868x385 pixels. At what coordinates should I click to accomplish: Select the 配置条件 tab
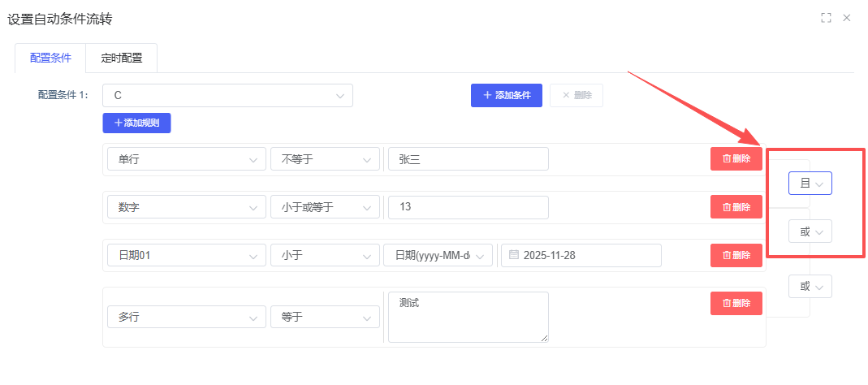[50, 58]
